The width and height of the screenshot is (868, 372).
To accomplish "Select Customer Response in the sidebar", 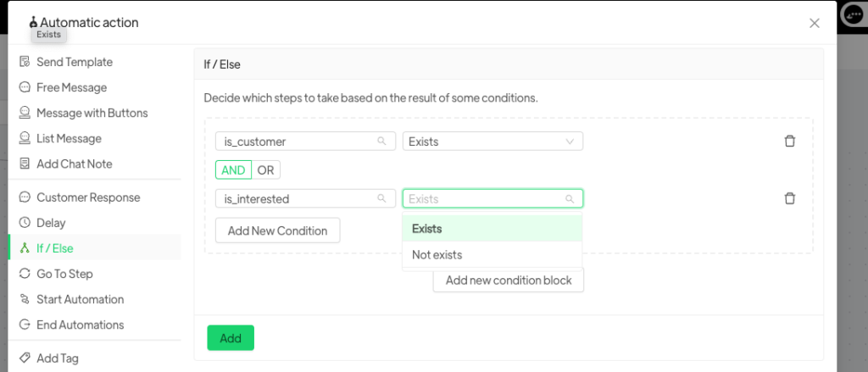I will point(88,197).
